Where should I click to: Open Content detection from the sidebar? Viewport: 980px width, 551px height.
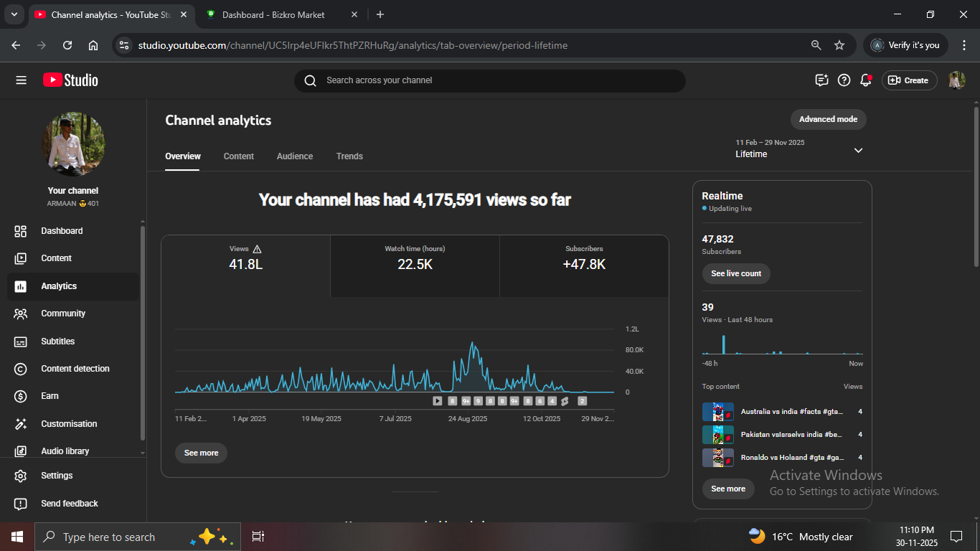[75, 369]
